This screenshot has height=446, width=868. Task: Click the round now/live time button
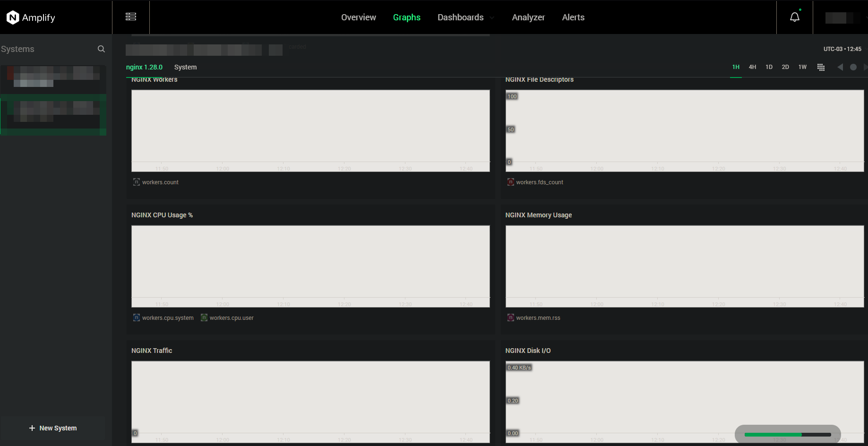point(853,67)
